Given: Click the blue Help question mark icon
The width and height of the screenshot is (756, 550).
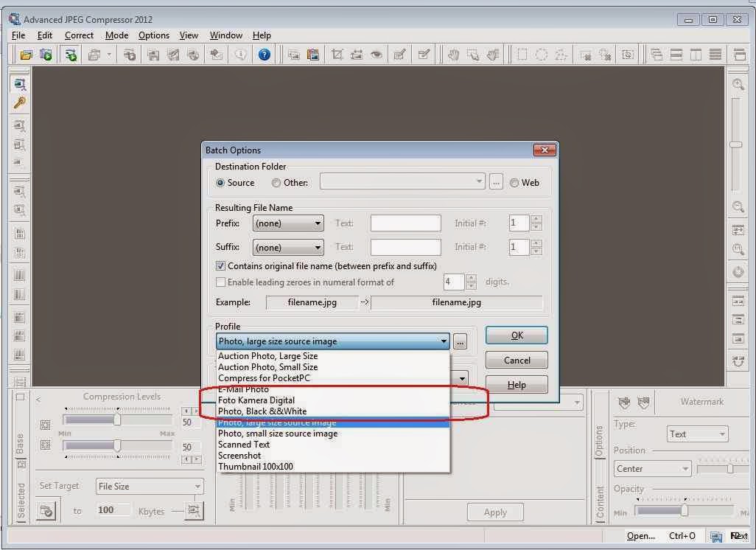Looking at the screenshot, I should (265, 55).
